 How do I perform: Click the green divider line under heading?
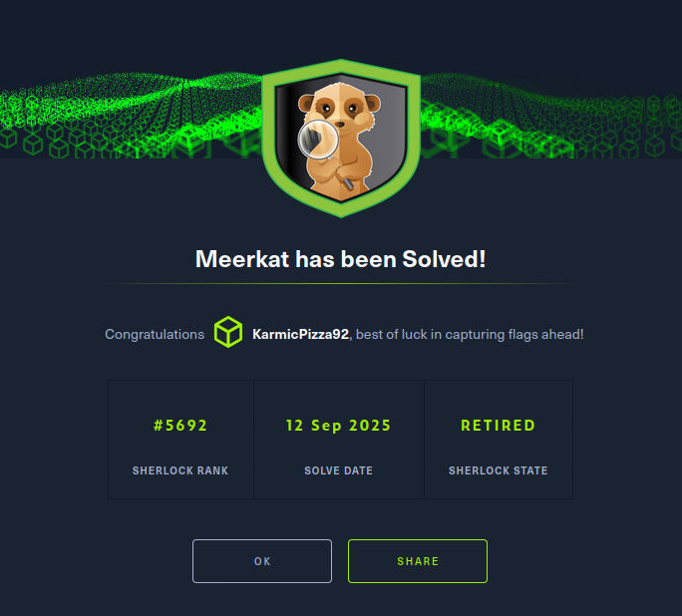pyautogui.click(x=341, y=283)
